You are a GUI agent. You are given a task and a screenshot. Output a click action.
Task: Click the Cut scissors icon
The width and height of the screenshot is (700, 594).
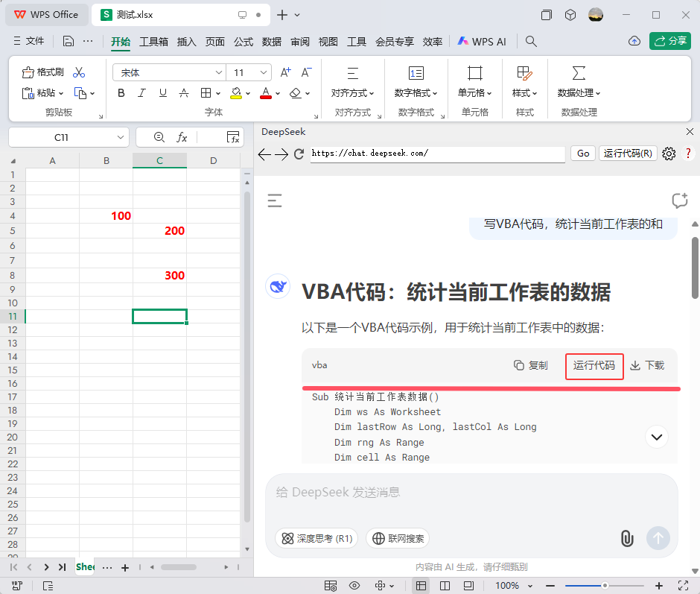tap(80, 72)
